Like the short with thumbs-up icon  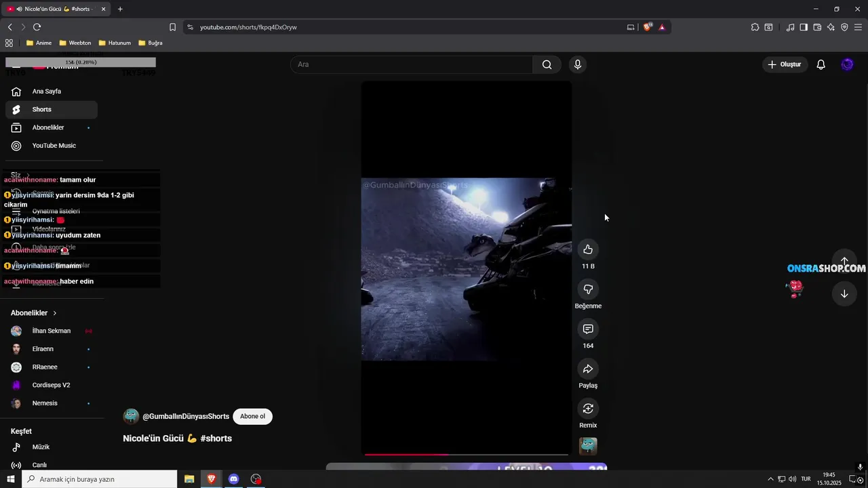click(588, 249)
